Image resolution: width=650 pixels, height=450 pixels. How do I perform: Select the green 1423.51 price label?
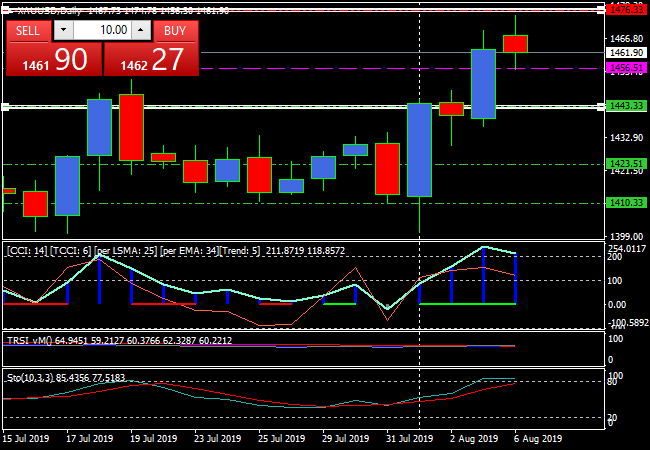click(x=626, y=163)
